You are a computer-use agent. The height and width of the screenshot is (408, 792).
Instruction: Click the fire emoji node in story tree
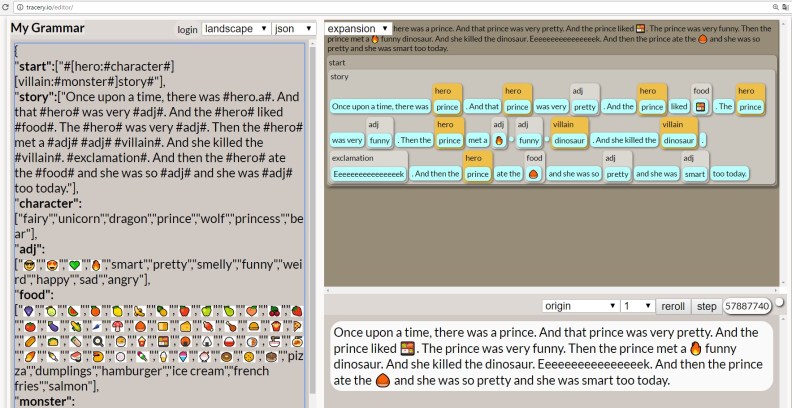point(499,141)
